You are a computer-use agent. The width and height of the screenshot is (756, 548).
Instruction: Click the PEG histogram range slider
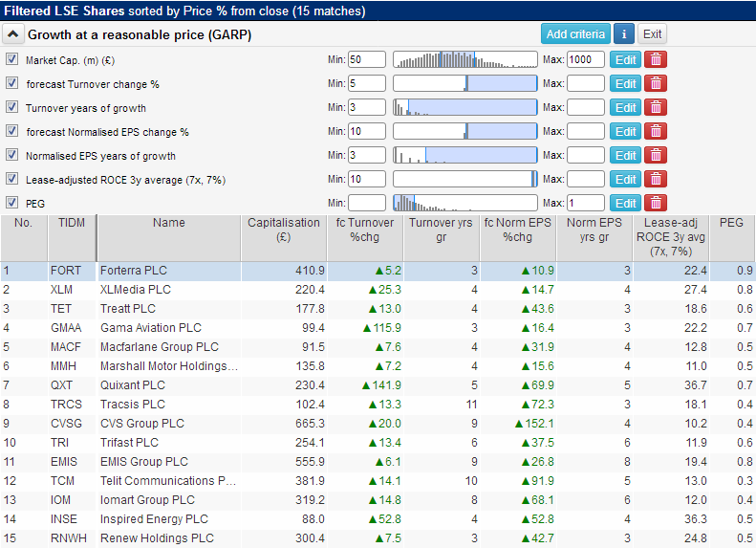(x=465, y=203)
